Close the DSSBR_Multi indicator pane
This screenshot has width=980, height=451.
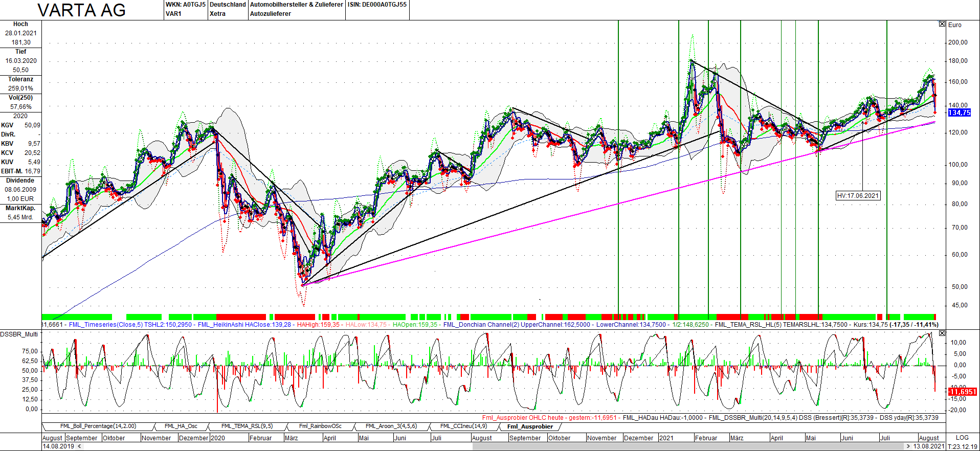pos(942,333)
